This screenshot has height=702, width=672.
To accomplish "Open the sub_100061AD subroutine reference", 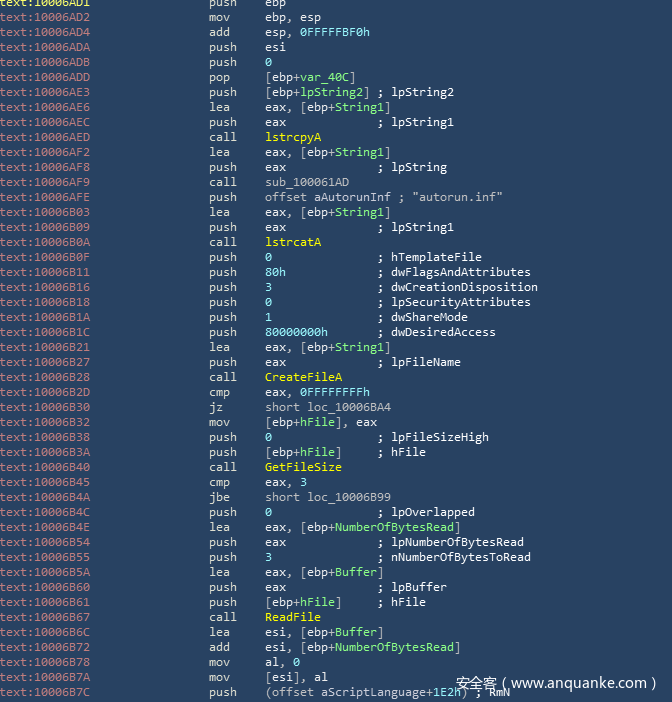I will [307, 182].
